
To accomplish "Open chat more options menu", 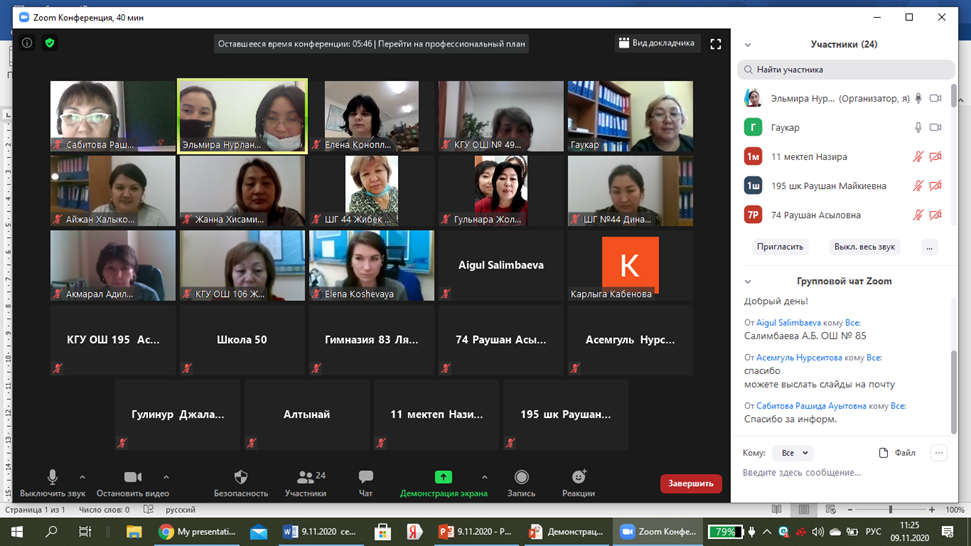I will (x=939, y=453).
